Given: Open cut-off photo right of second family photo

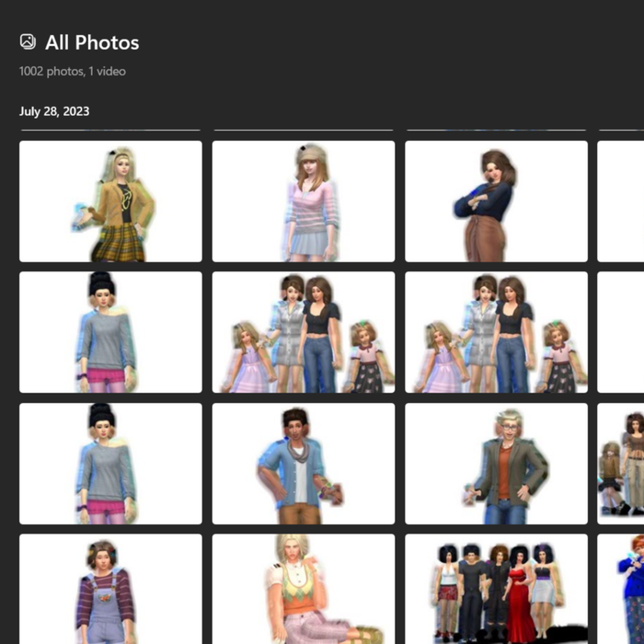Looking at the screenshot, I should (x=621, y=332).
